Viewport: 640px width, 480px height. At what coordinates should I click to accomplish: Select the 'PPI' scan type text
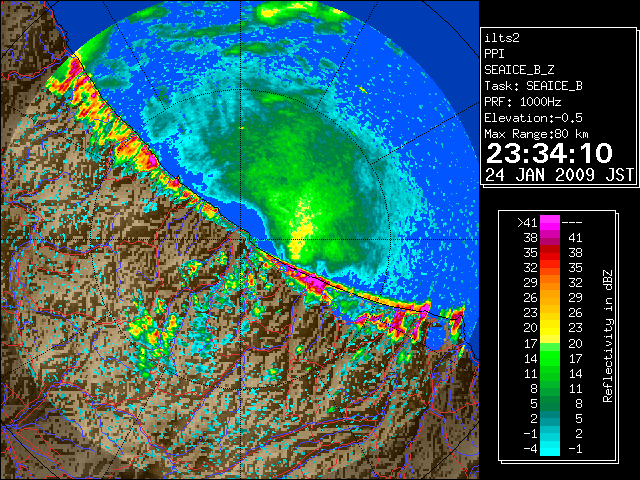tap(494, 54)
